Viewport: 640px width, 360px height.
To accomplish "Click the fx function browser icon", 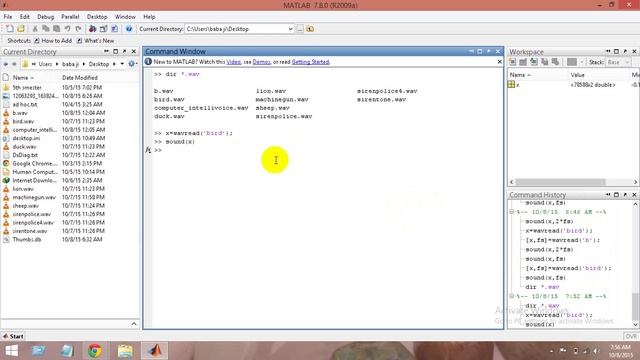I will click(x=148, y=150).
